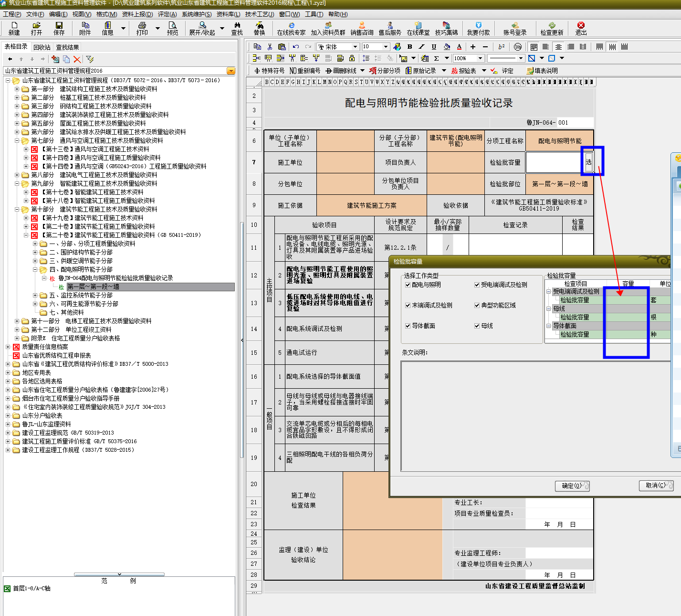
Task: Toggle underline U formatting
Action: pyautogui.click(x=434, y=47)
